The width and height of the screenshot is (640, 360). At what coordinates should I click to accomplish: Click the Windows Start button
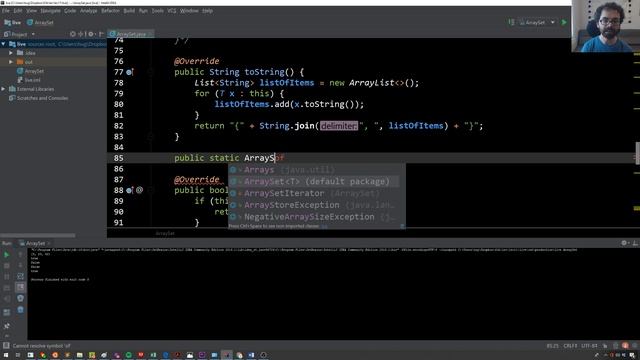coord(6,355)
